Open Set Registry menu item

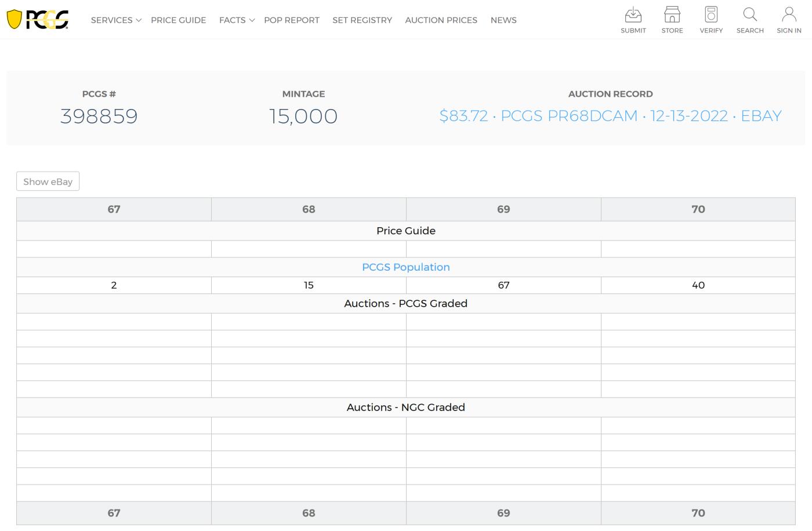pyautogui.click(x=362, y=20)
